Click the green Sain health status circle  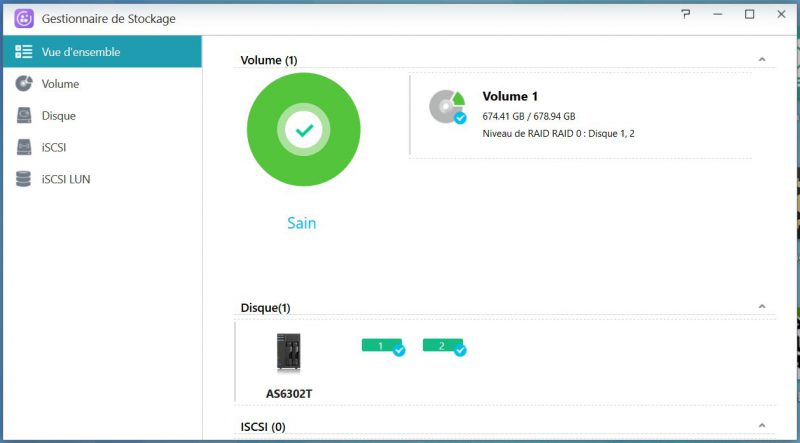(304, 130)
